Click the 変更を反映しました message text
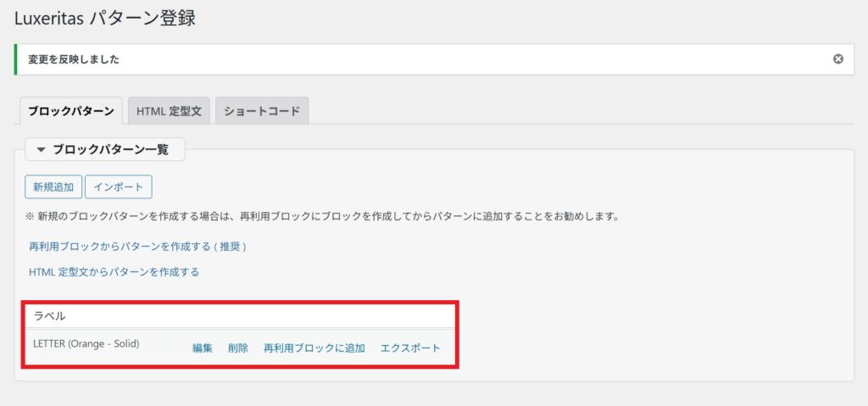868x406 pixels. pos(74,59)
